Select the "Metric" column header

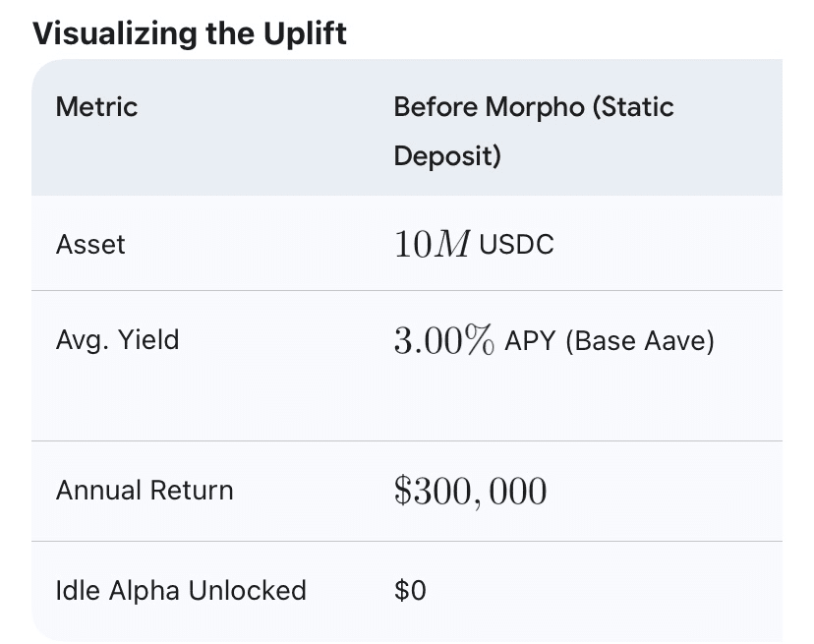pyautogui.click(x=97, y=106)
